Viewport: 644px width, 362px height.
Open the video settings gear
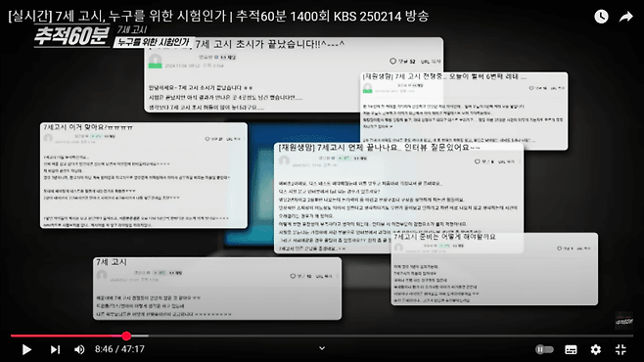tap(595, 349)
